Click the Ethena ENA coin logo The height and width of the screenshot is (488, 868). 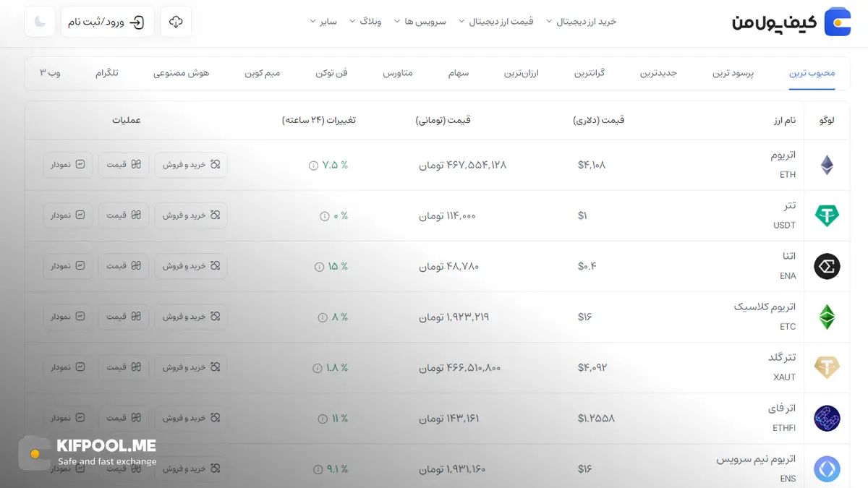(827, 266)
